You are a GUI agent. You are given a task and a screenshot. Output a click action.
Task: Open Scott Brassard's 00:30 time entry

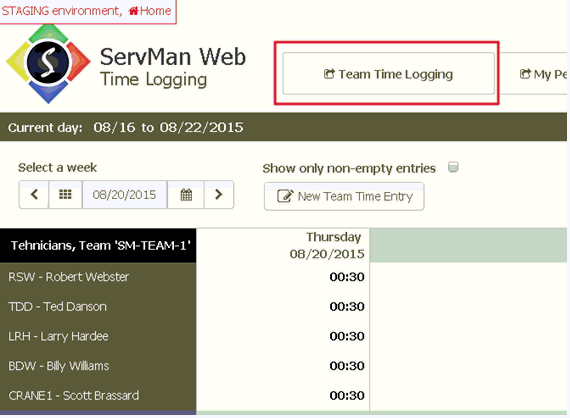(x=347, y=395)
